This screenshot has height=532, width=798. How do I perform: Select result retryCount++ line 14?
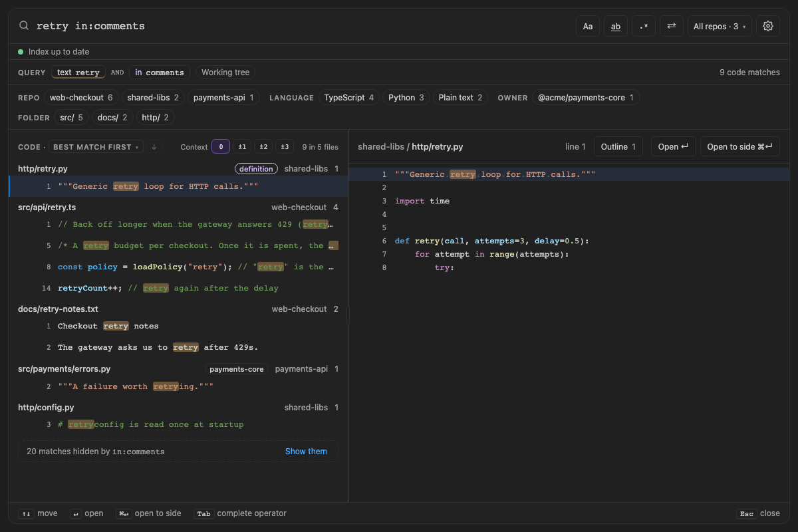click(x=178, y=288)
